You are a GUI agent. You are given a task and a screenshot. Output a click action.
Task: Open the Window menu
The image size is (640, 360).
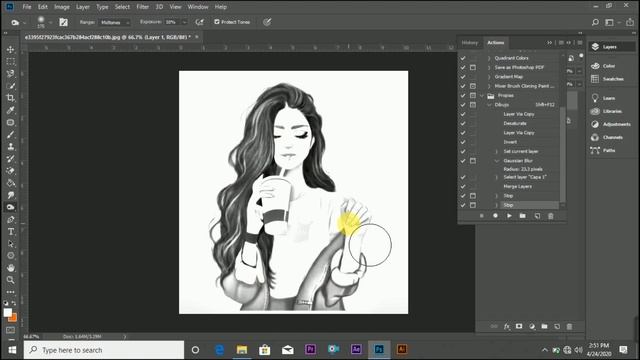coord(198,7)
